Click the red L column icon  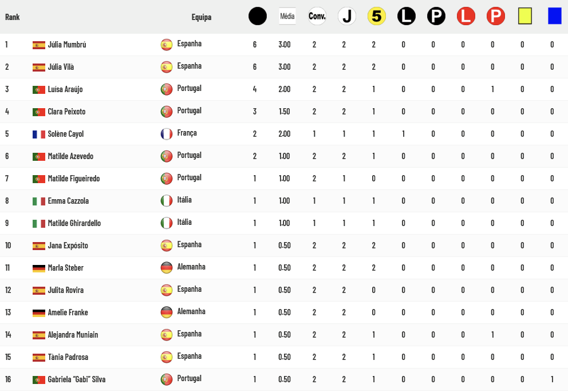tap(466, 16)
